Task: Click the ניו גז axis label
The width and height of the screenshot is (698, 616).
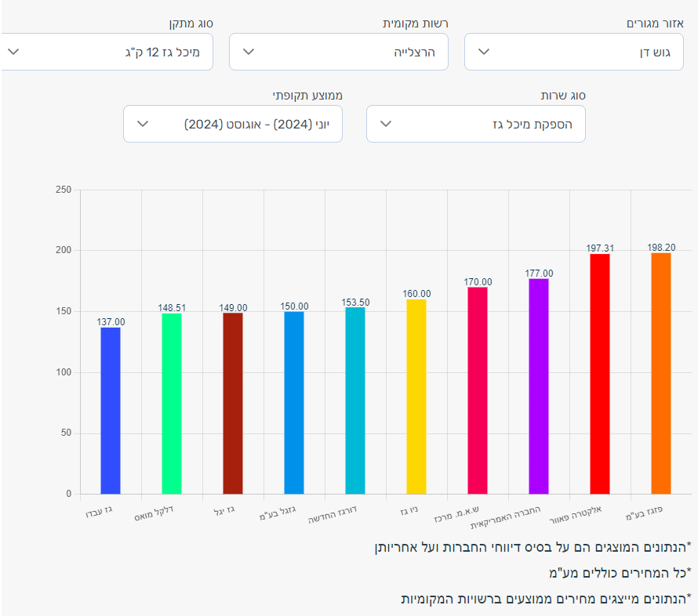Action: (x=409, y=511)
